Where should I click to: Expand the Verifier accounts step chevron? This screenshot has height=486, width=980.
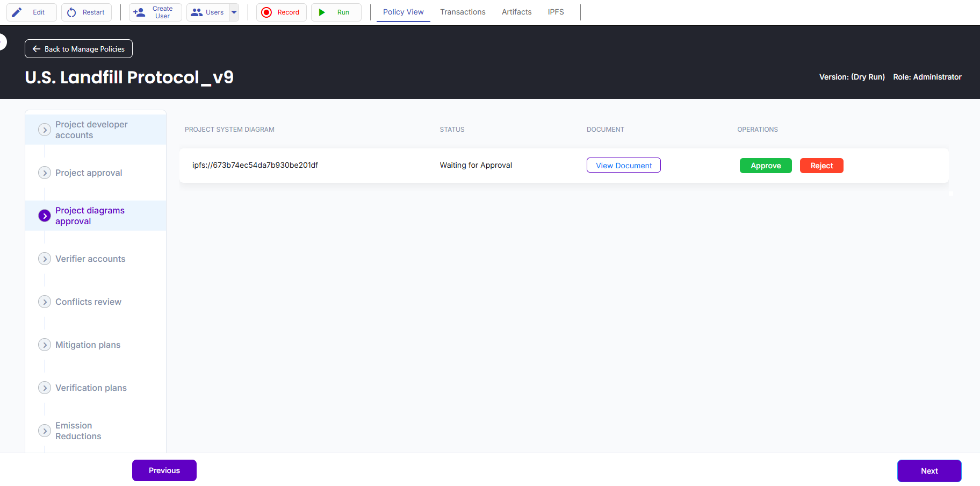coord(45,259)
